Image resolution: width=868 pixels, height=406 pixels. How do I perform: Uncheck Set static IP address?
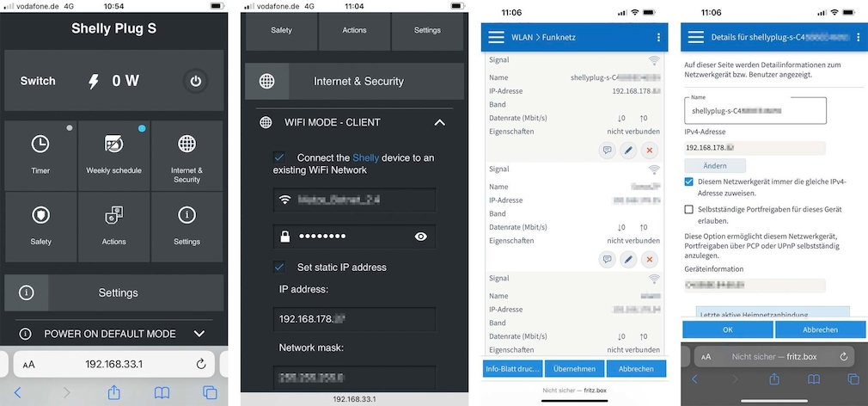278,267
